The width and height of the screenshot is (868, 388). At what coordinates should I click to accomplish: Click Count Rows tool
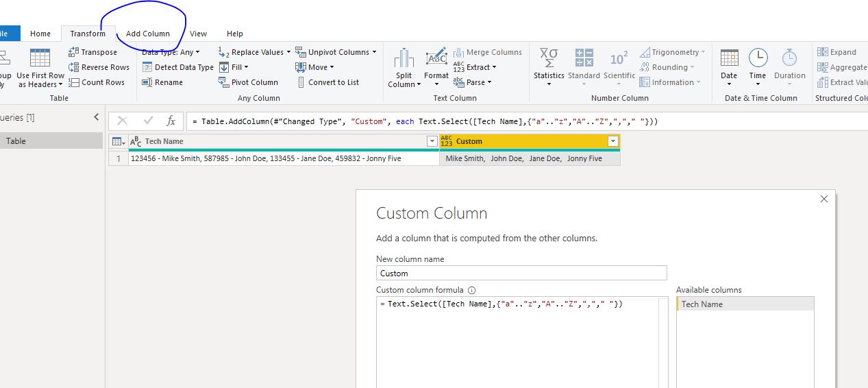click(97, 82)
